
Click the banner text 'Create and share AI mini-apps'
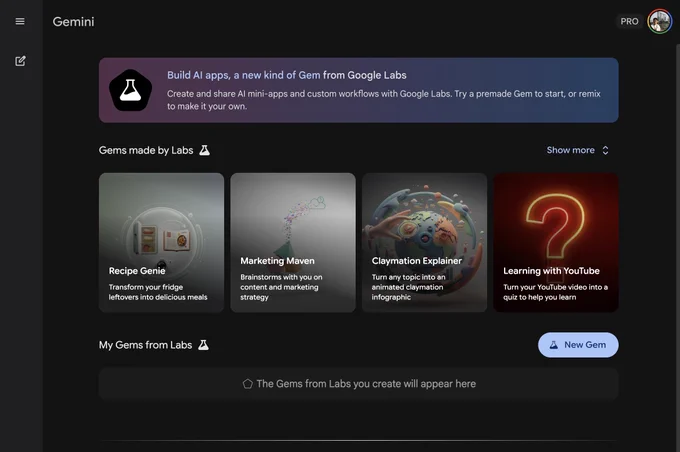click(x=384, y=100)
